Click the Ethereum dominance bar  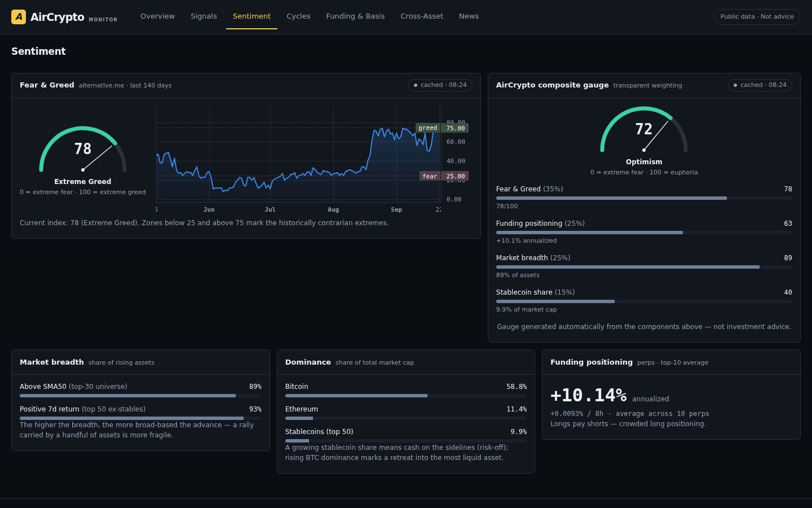click(406, 418)
